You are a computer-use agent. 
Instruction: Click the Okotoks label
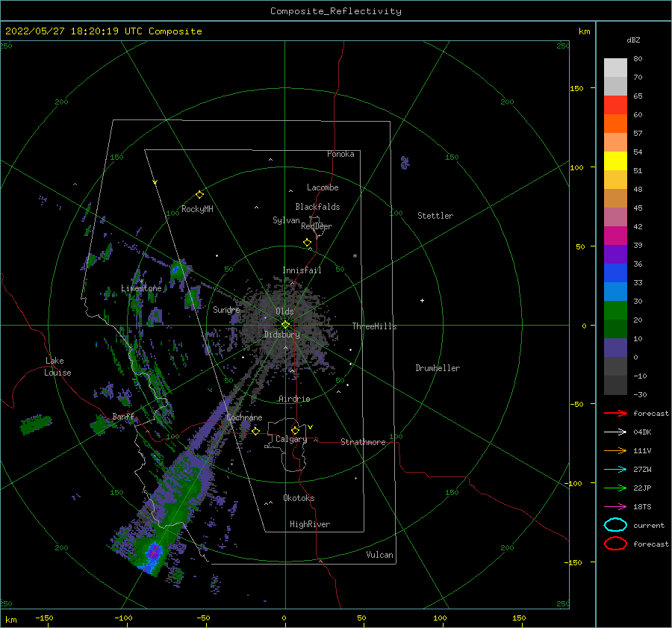[x=299, y=498]
